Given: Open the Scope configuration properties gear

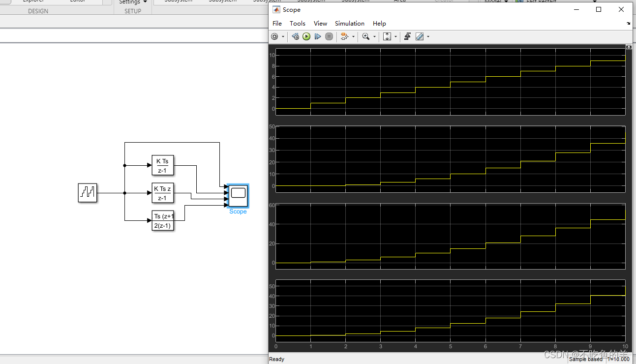Looking at the screenshot, I should [x=273, y=36].
